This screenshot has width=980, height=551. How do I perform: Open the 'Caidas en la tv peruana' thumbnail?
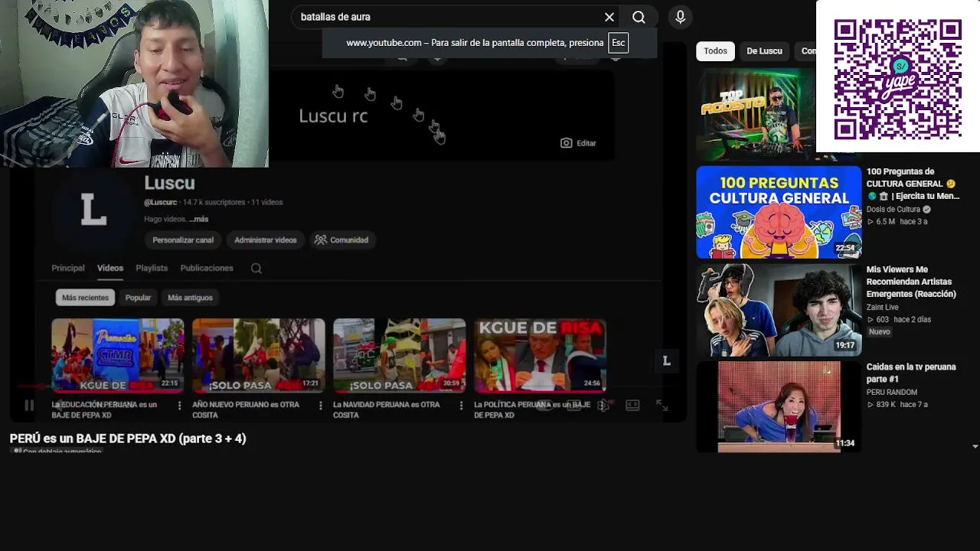point(779,407)
